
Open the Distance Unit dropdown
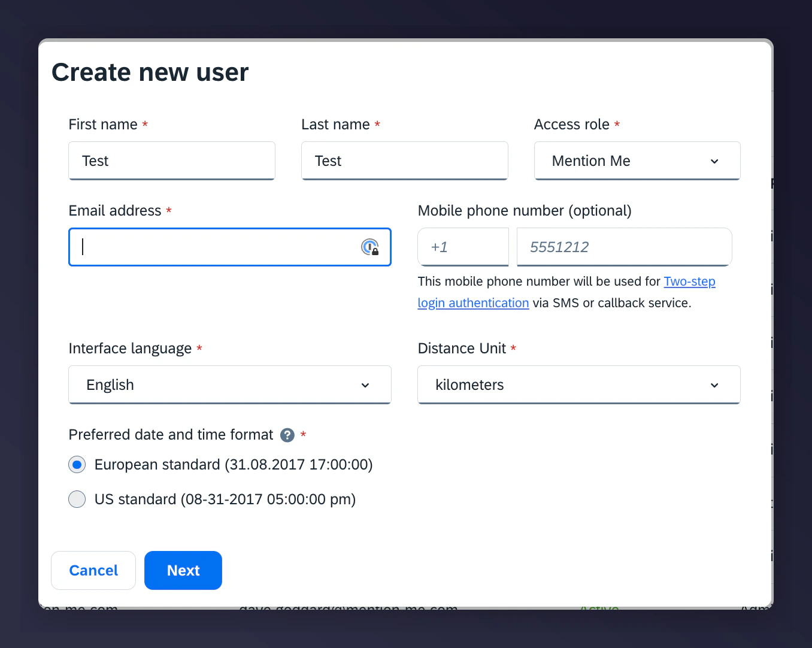(579, 384)
